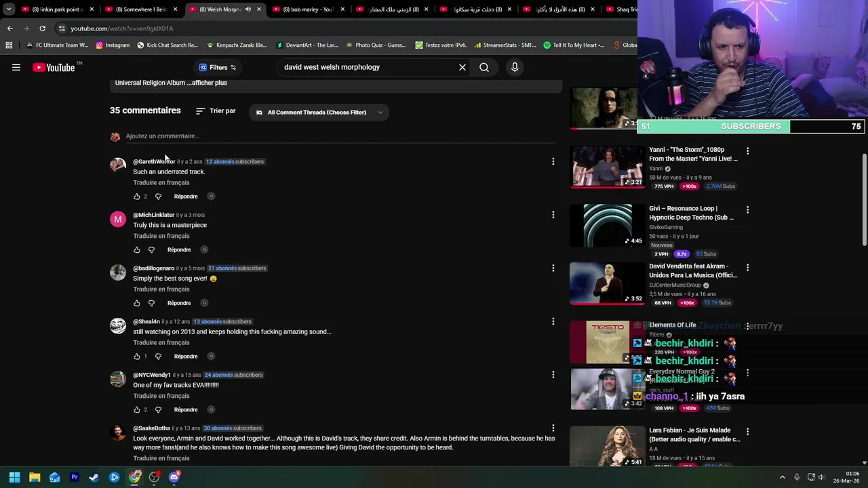Open Steam from the taskbar
This screenshot has height=488, width=868.
coord(94,477)
